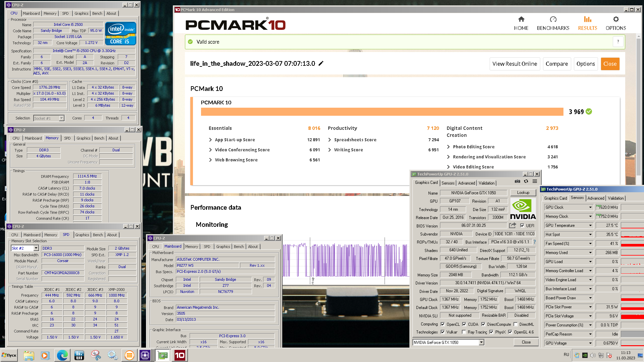644x362 pixels.
Task: Open GPU Clock sensor dropdown
Action: 590,207
